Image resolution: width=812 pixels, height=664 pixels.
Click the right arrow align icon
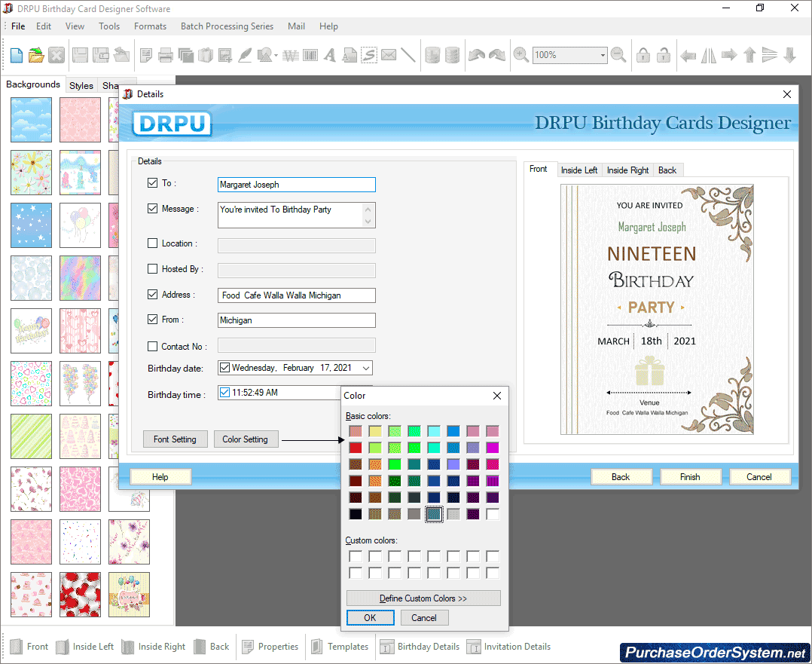729,55
